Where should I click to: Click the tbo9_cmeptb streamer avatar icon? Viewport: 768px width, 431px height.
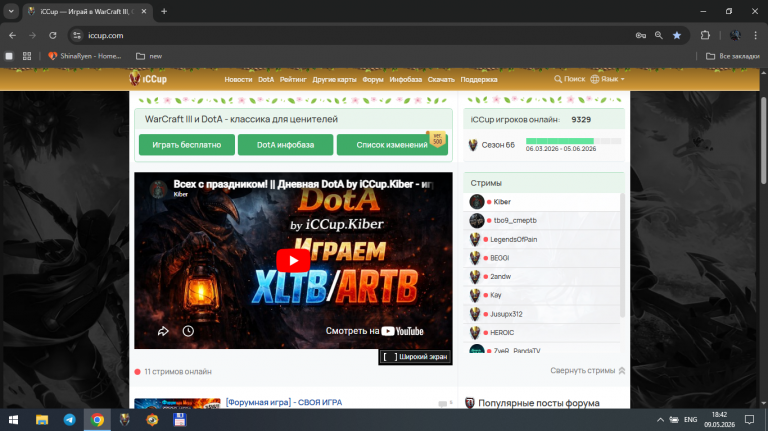tap(477, 220)
